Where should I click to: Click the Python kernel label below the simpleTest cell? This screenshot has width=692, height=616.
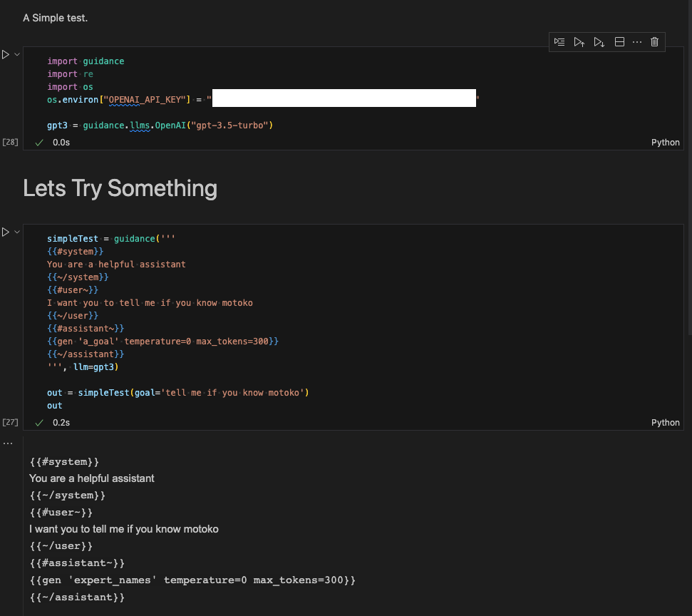point(665,422)
